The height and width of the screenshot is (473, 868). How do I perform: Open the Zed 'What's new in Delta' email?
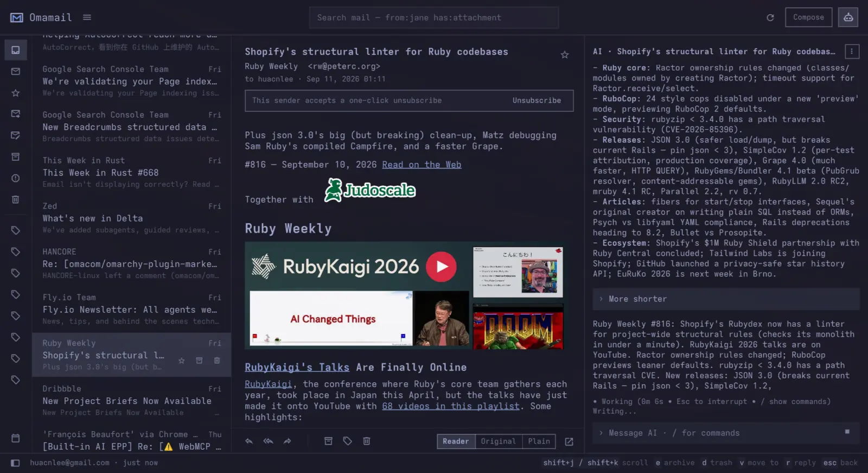132,218
